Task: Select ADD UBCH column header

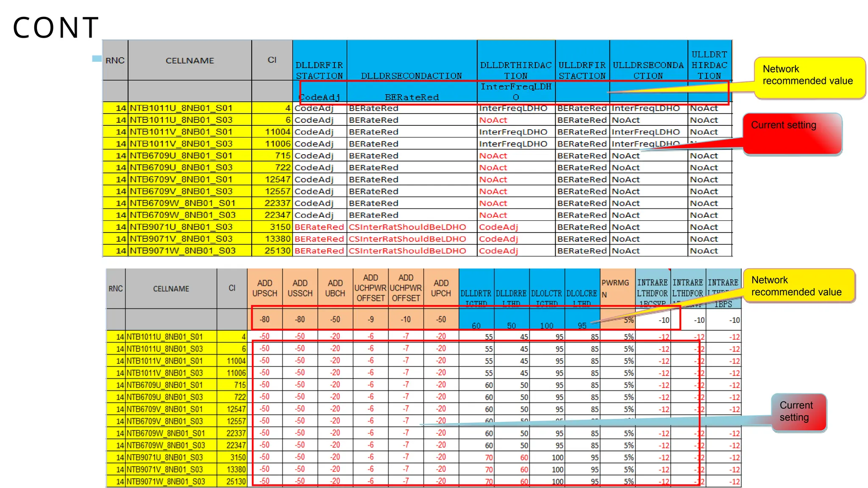Action: point(335,288)
